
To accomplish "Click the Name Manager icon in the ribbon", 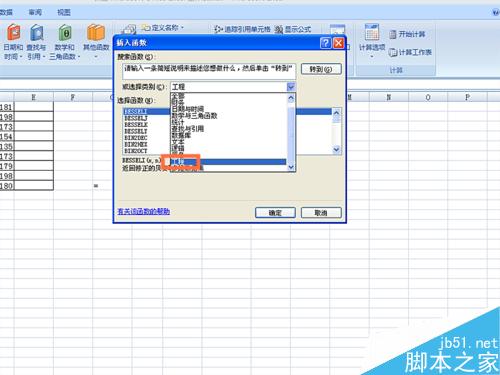I will [x=128, y=29].
